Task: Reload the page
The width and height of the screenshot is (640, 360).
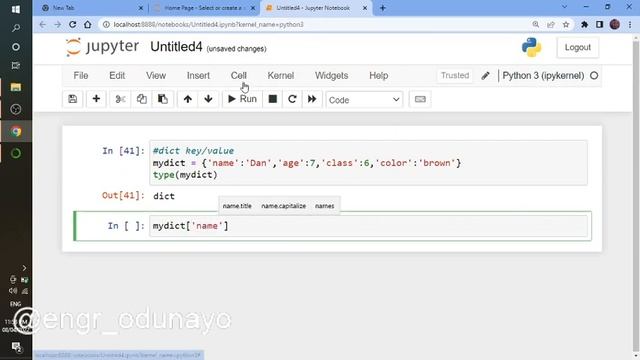Action: [x=73, y=24]
